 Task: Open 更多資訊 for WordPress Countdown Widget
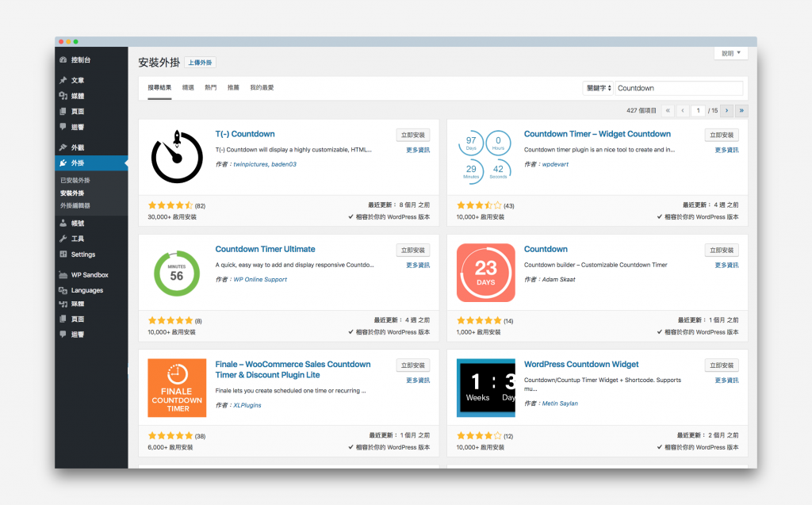pyautogui.click(x=726, y=381)
